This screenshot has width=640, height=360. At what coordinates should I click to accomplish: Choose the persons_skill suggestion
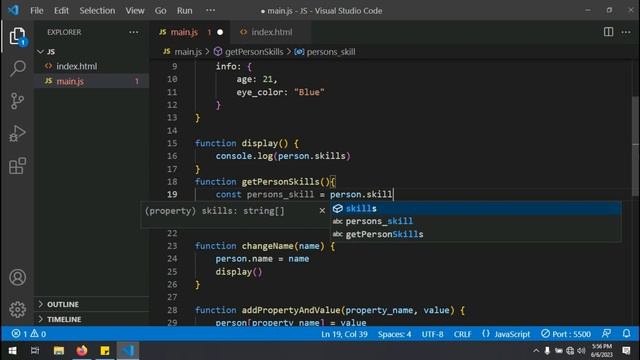tap(476, 221)
